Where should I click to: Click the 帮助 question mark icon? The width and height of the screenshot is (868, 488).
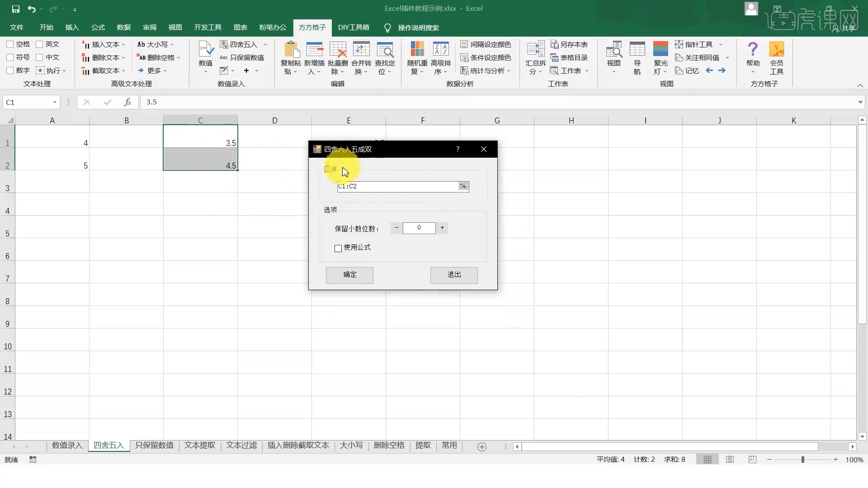pyautogui.click(x=753, y=49)
